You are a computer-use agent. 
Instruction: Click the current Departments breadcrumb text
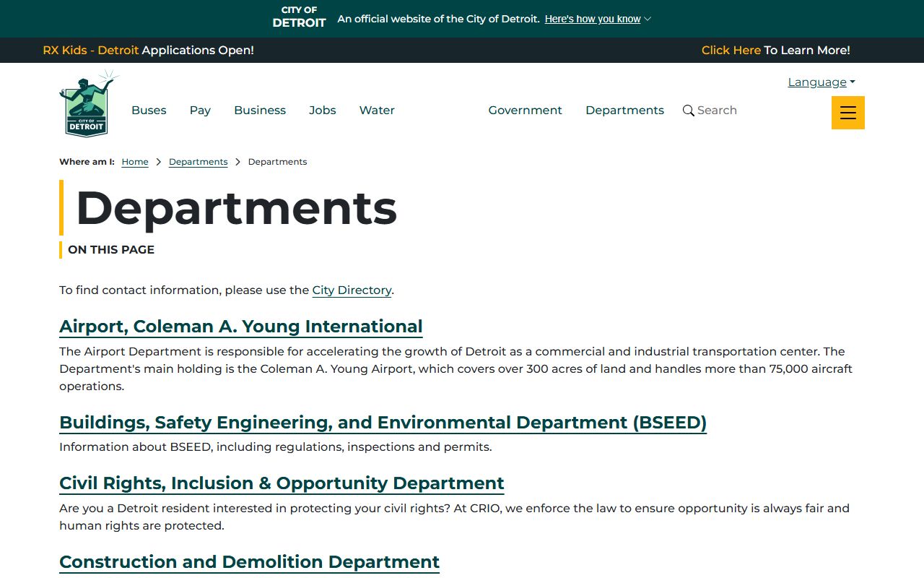pyautogui.click(x=278, y=162)
